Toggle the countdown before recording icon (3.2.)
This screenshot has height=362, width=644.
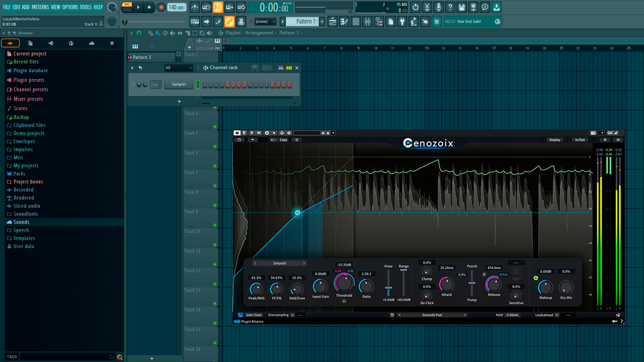pyautogui.click(x=218, y=7)
